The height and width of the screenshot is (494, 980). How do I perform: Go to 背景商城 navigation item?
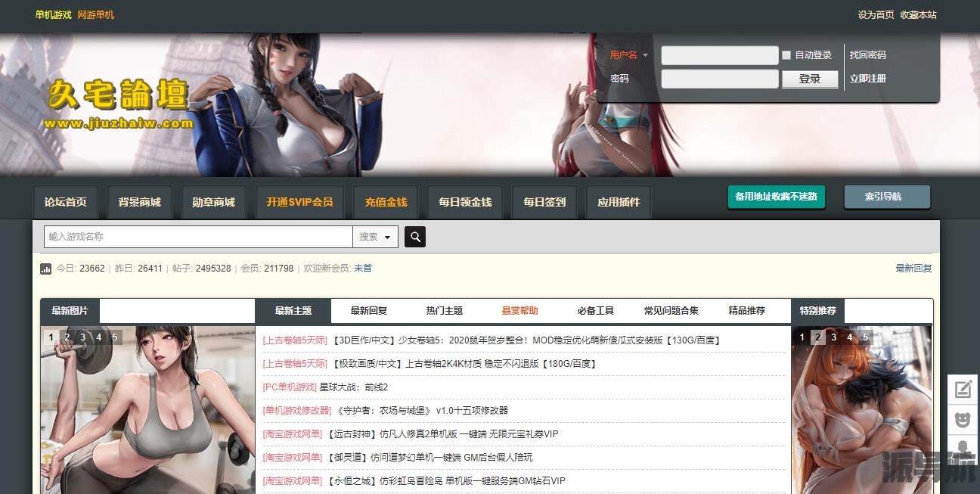tap(139, 202)
